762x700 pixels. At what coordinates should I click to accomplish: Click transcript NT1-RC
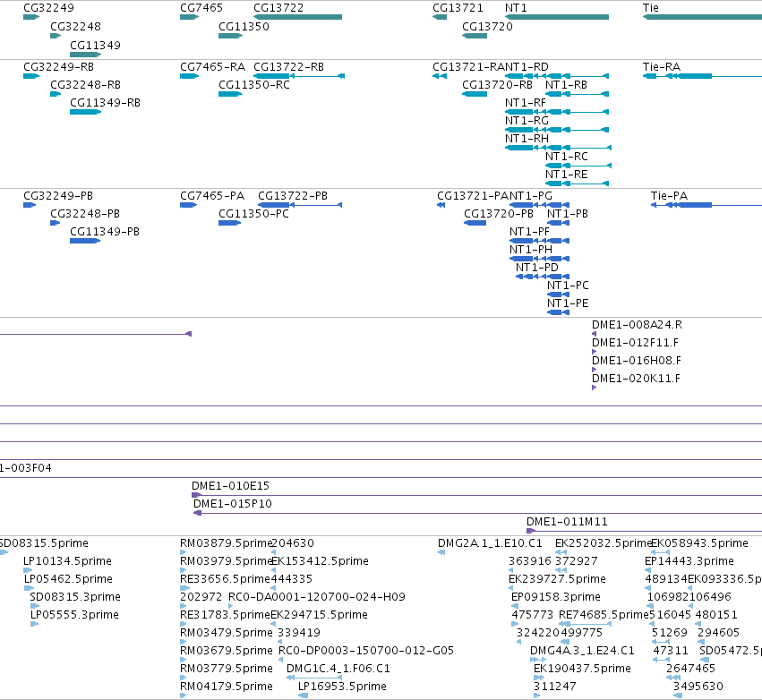click(x=566, y=157)
